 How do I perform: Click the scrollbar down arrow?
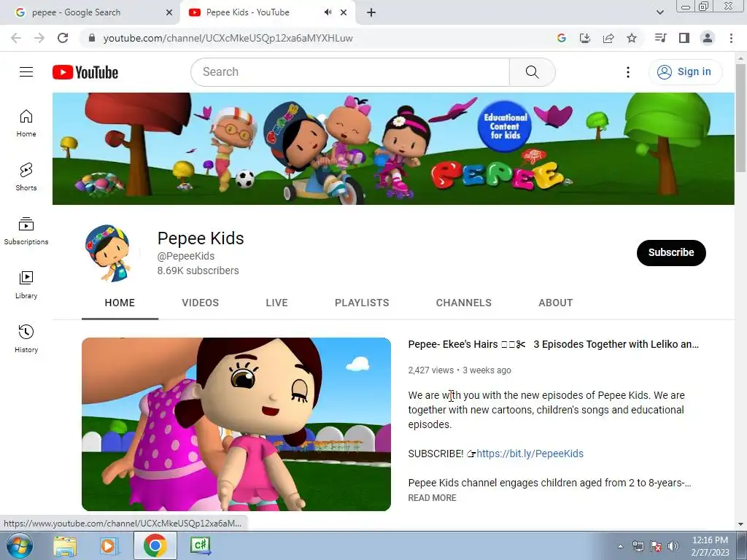[x=740, y=524]
